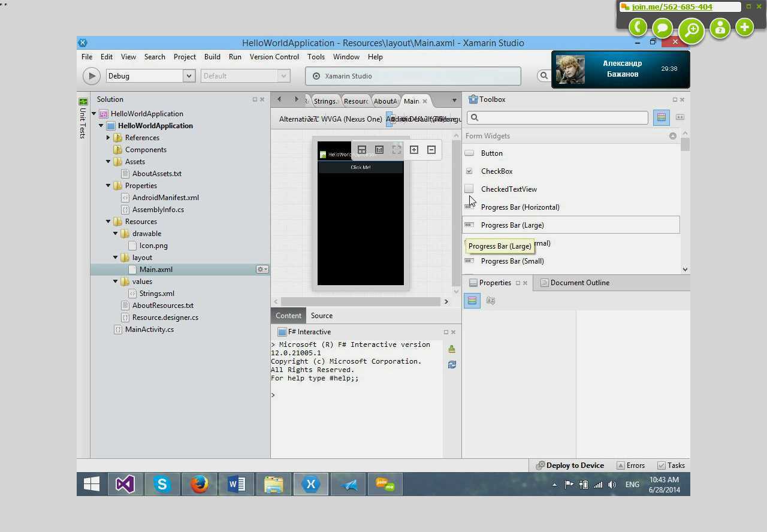Screen dimensions: 767x532
Task: Toggle the Errors pad in the status bar
Action: [x=631, y=465]
